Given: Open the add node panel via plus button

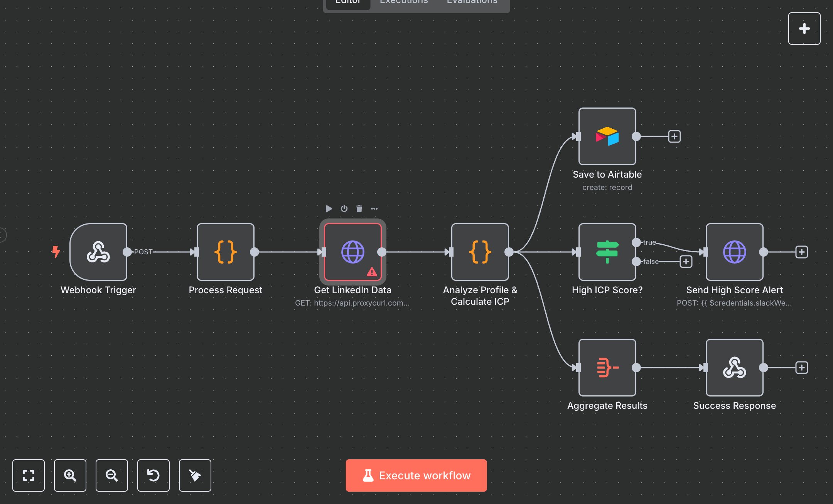Looking at the screenshot, I should click(x=804, y=28).
